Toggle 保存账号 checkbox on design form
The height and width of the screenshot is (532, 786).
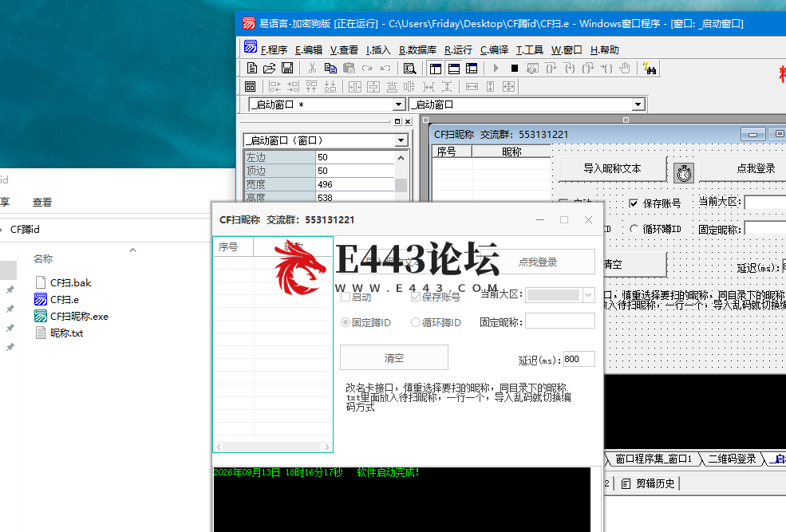pos(634,203)
